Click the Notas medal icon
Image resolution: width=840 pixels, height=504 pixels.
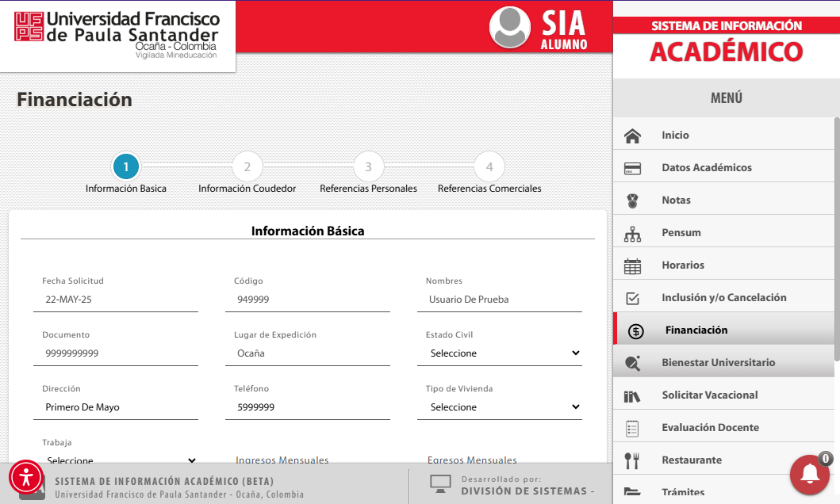pos(632,200)
